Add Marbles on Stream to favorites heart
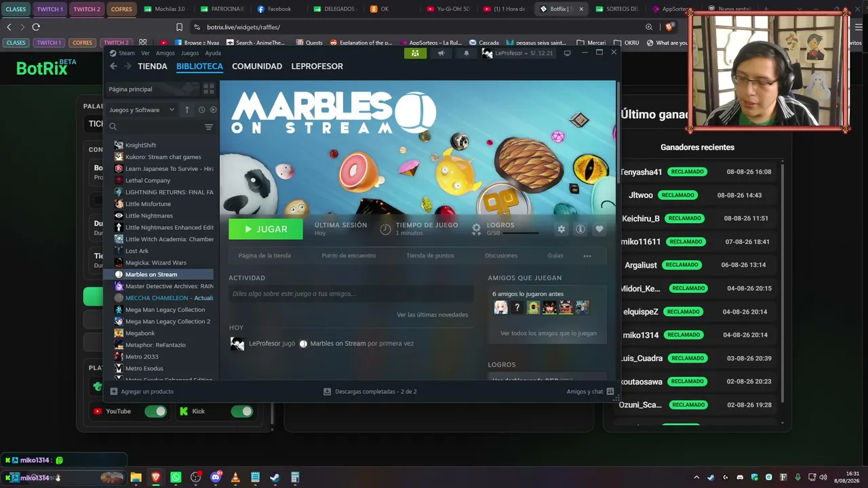This screenshot has width=868, height=488. click(x=599, y=229)
